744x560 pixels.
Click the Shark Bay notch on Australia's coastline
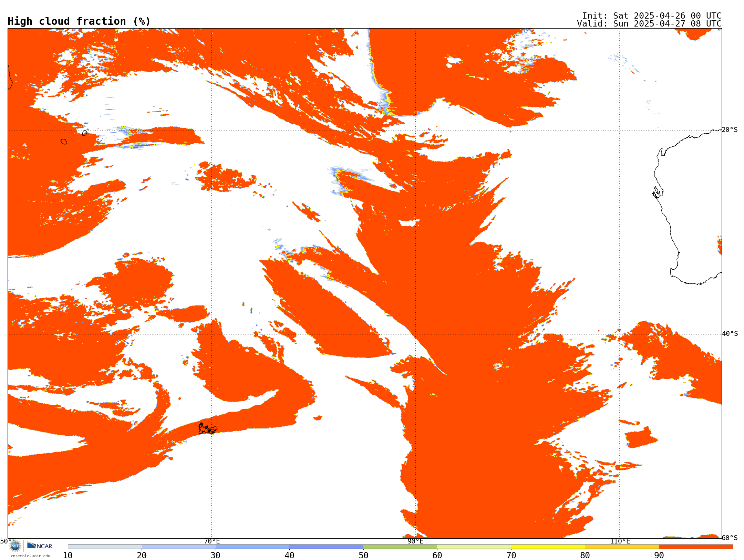tap(658, 192)
